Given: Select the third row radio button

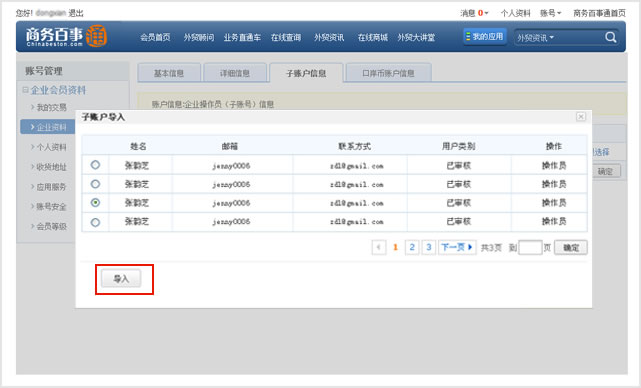Looking at the screenshot, I should coord(95,202).
